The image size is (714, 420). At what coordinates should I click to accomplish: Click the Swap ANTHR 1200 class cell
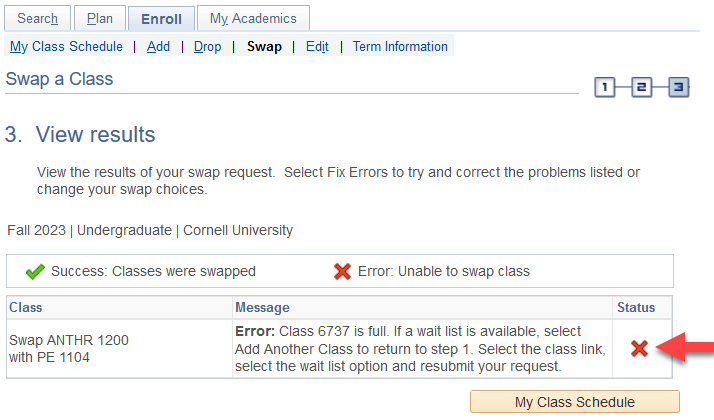tap(68, 348)
